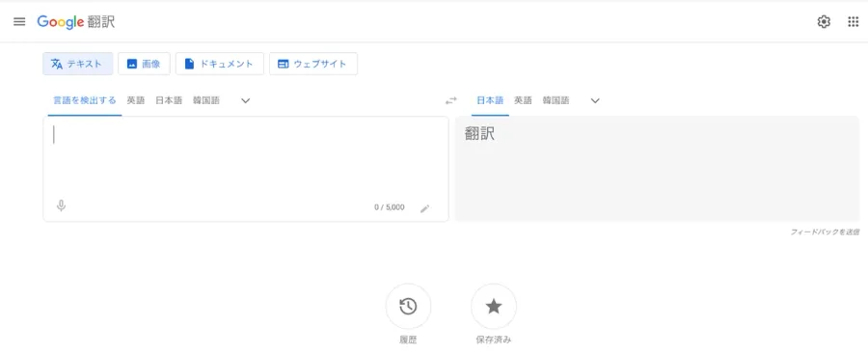This screenshot has width=868, height=354.
Task: Switch to ドキュメント translation mode
Action: coord(219,64)
